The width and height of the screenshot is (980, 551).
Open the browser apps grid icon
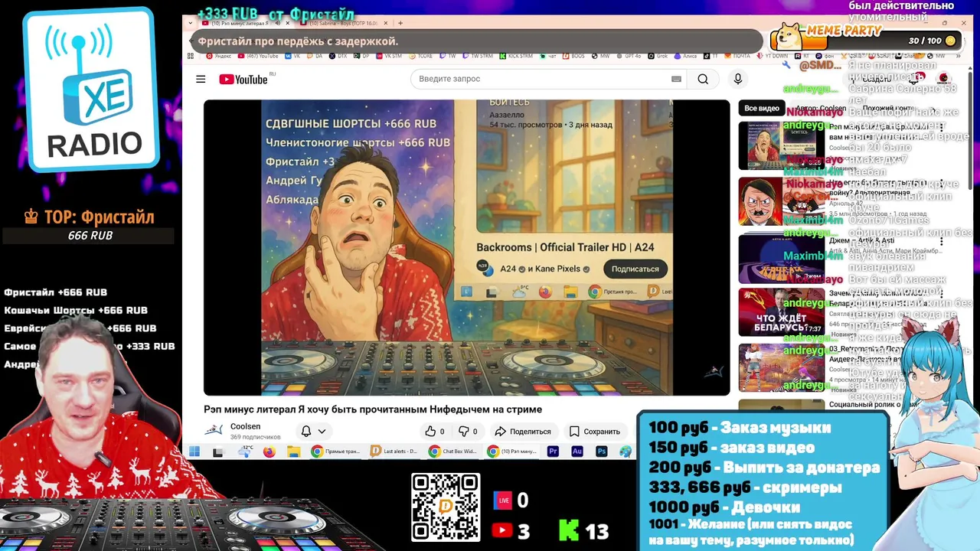point(191,56)
